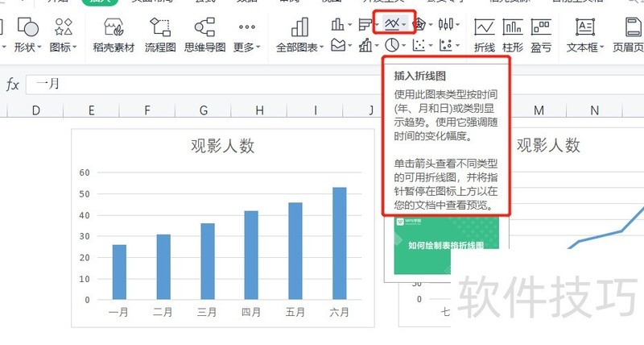Click the fx insert function icon
Image resolution: width=644 pixels, height=345 pixels.
[12, 85]
